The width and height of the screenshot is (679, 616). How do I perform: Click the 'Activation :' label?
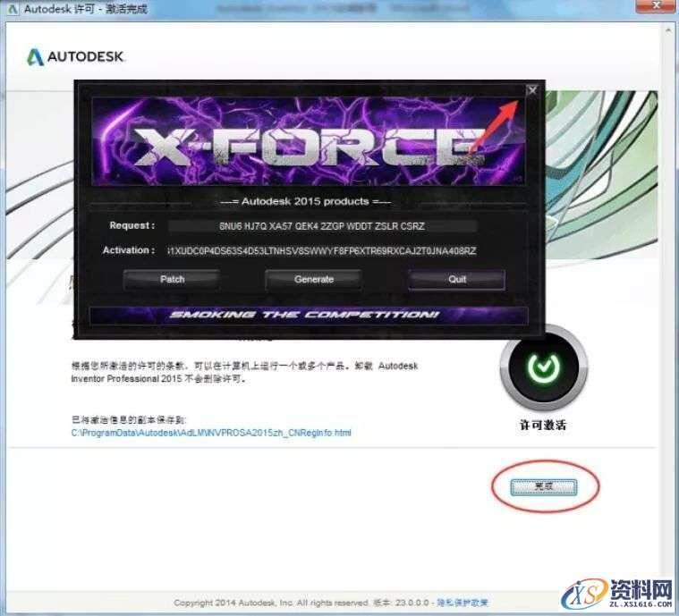pyautogui.click(x=129, y=250)
